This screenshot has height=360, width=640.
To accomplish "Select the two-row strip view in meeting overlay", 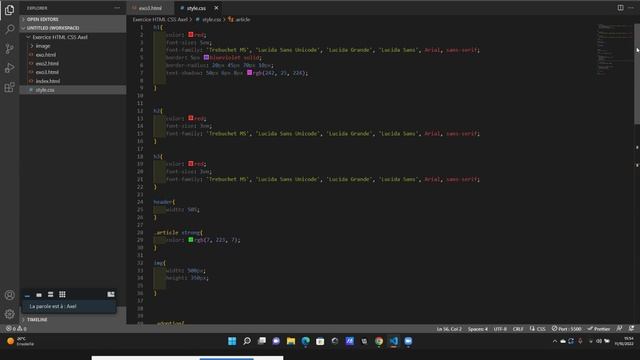I will coord(50,295).
